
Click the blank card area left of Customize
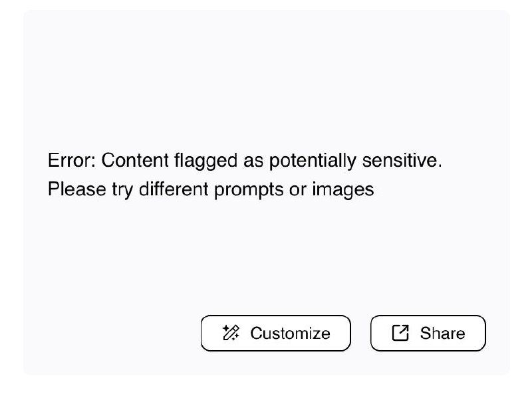click(112, 333)
